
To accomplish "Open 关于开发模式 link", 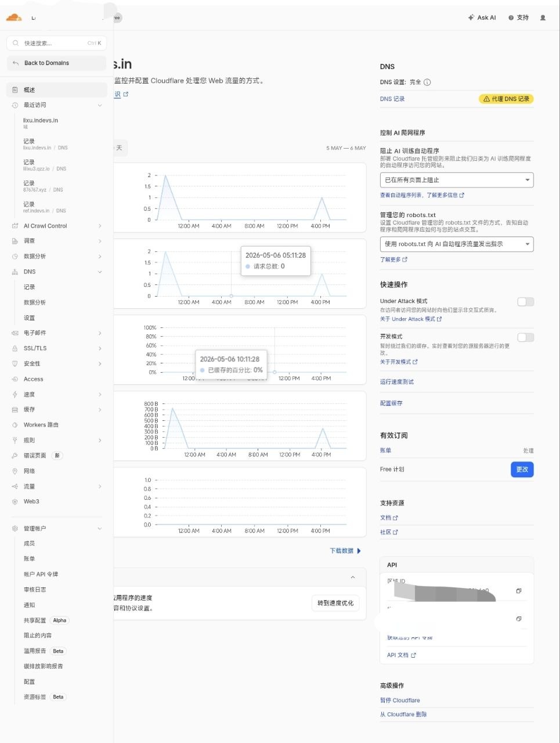I will tap(399, 362).
